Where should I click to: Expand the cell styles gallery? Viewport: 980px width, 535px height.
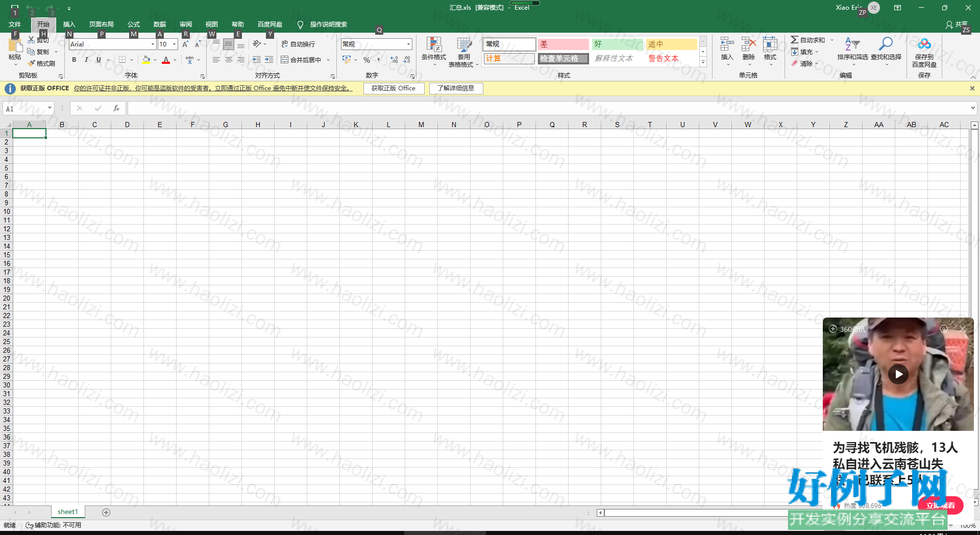click(x=703, y=62)
